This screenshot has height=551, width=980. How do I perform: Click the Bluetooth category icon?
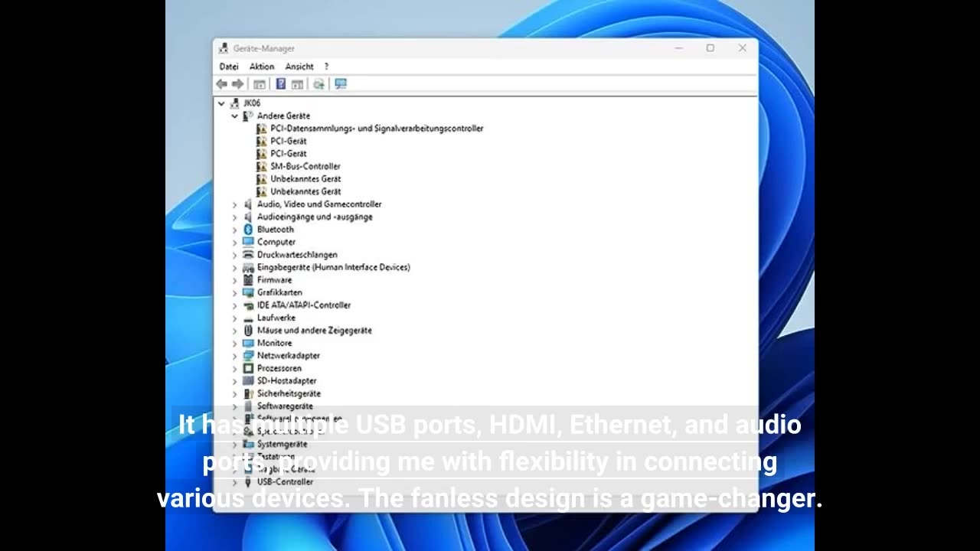[248, 230]
